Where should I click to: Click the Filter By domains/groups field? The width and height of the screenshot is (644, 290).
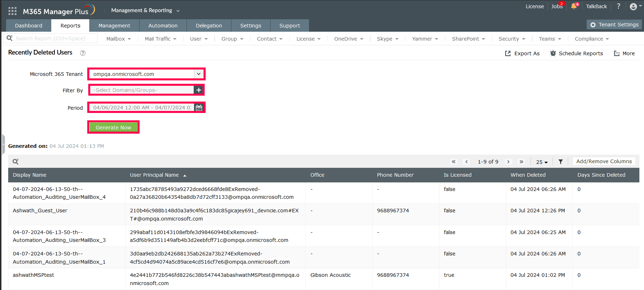click(142, 90)
